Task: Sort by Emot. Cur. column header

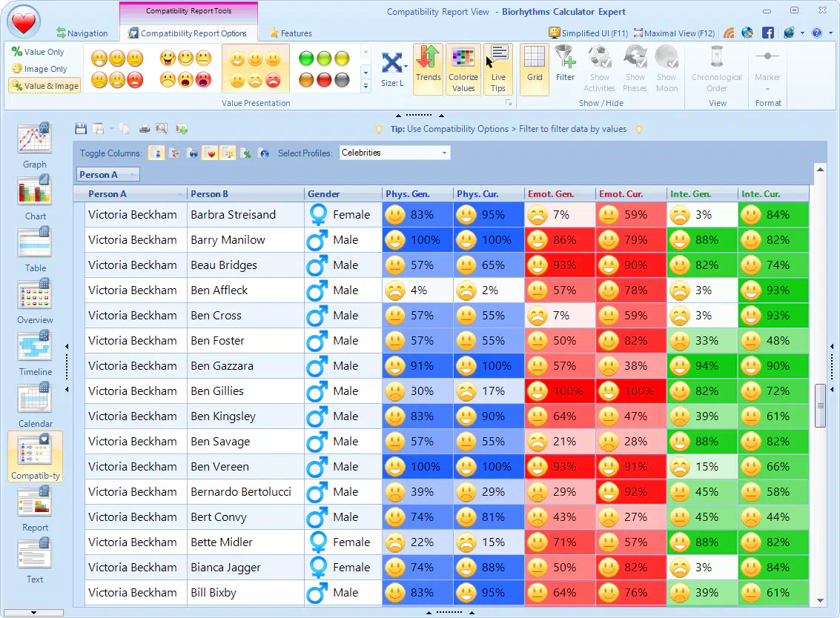Action: (630, 194)
